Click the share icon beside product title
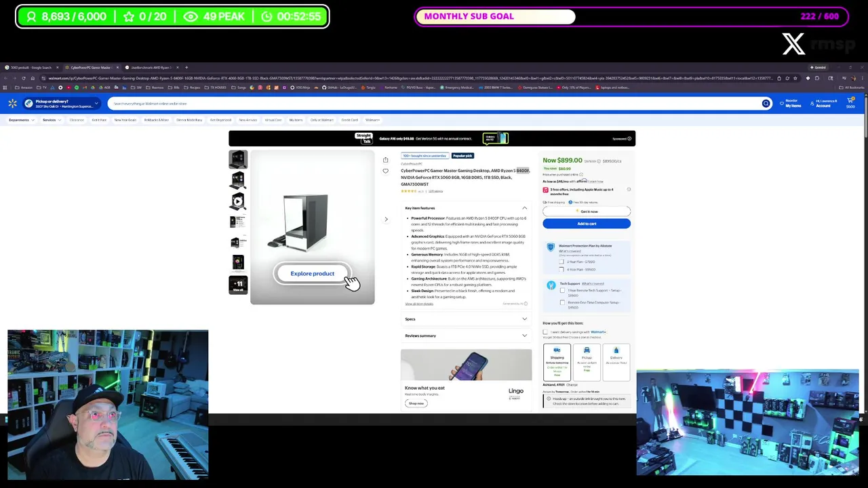868x488 pixels. 385,160
